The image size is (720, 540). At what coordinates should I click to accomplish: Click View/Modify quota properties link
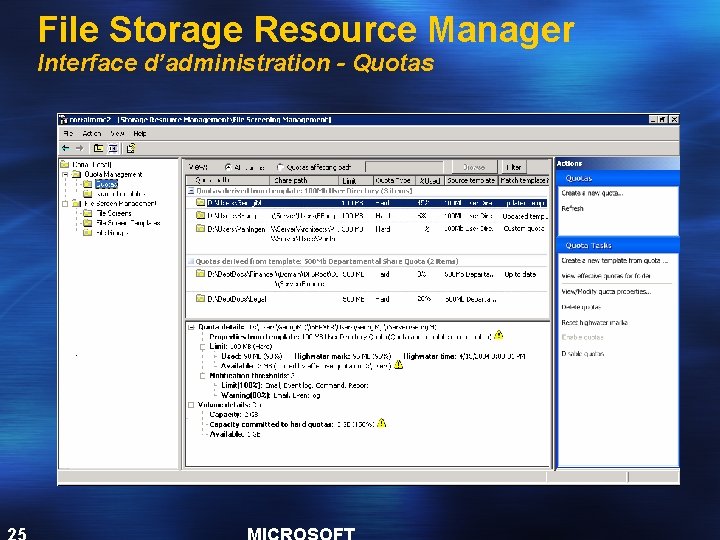(x=606, y=292)
